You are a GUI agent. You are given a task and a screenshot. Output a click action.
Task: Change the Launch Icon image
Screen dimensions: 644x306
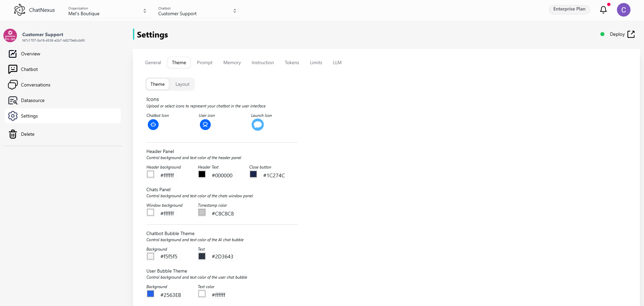pyautogui.click(x=258, y=125)
